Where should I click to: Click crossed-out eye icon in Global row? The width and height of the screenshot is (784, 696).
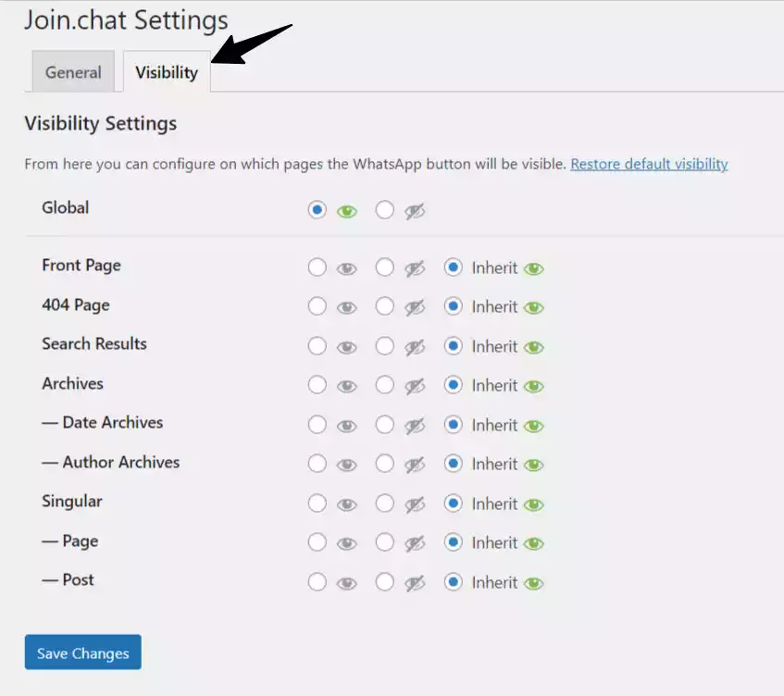coord(415,212)
